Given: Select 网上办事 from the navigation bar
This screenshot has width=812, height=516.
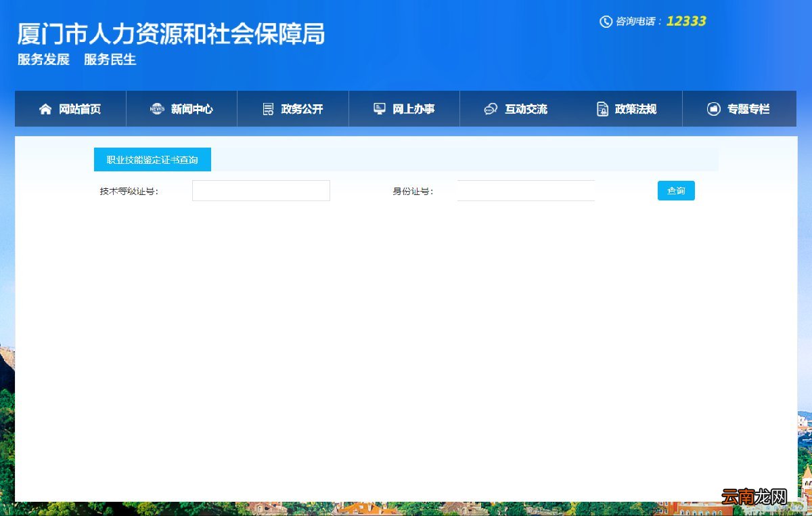Looking at the screenshot, I should click(x=404, y=109).
